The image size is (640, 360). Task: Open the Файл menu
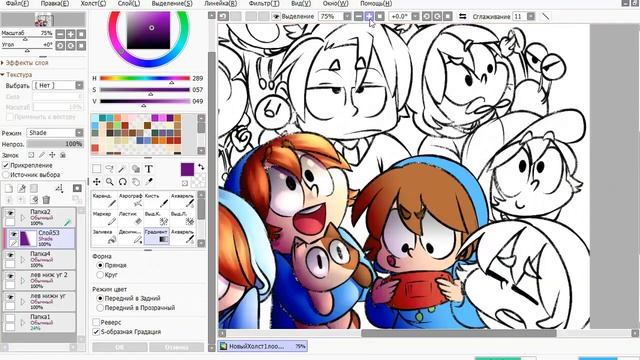pyautogui.click(x=17, y=3)
